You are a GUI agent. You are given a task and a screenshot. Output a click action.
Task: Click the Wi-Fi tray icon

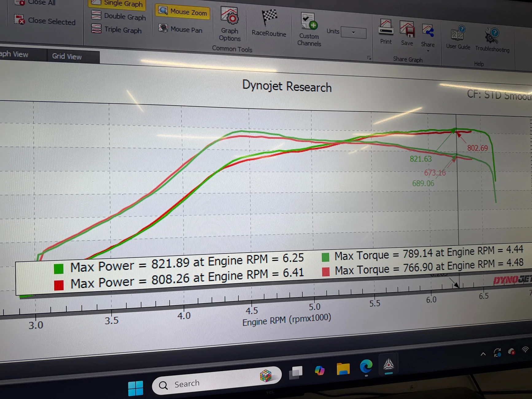526,350
